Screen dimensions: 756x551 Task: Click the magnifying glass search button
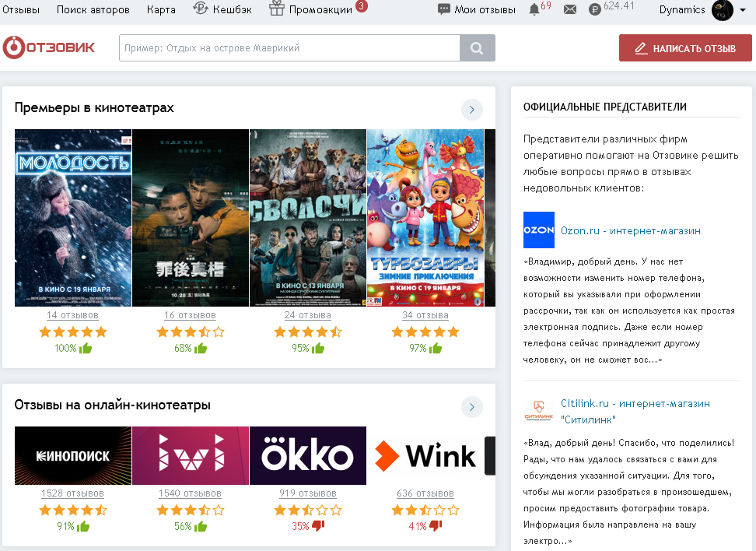tap(478, 48)
